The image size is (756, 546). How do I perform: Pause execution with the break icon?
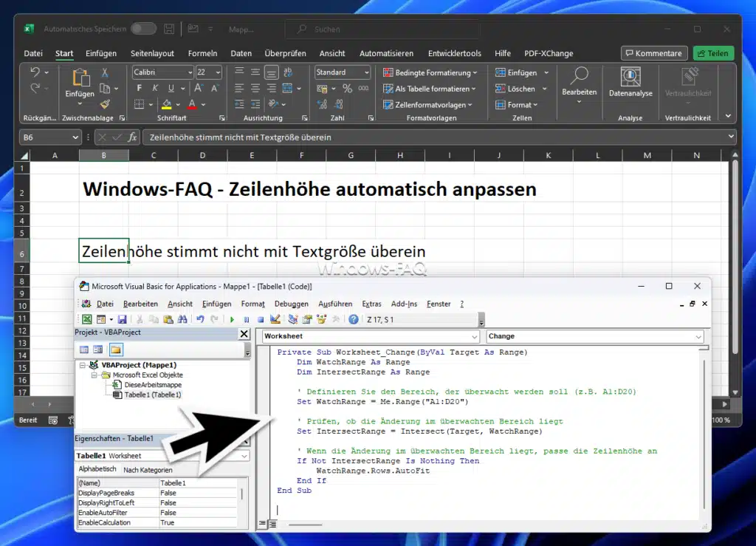(247, 319)
